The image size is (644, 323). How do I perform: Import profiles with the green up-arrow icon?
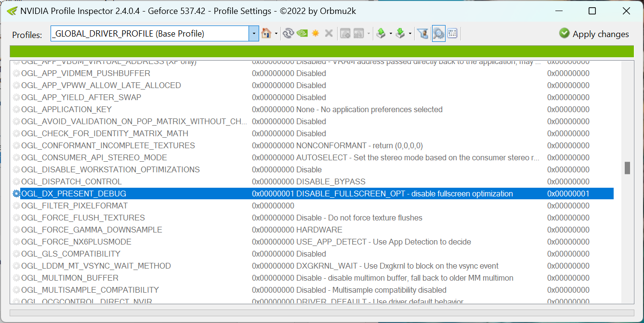(381, 33)
